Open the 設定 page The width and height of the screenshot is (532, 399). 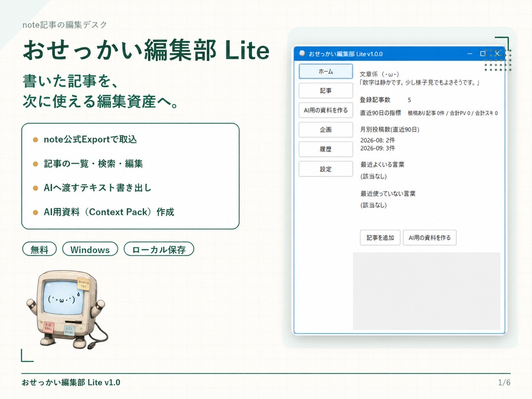coord(326,169)
